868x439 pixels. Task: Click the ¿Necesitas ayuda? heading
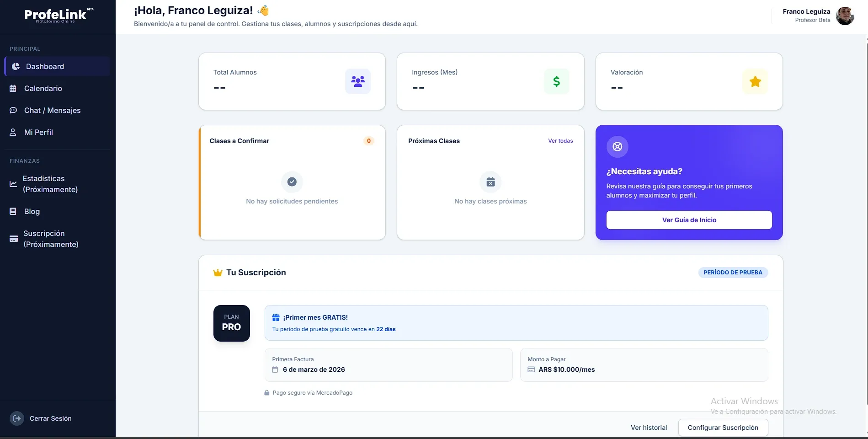644,171
